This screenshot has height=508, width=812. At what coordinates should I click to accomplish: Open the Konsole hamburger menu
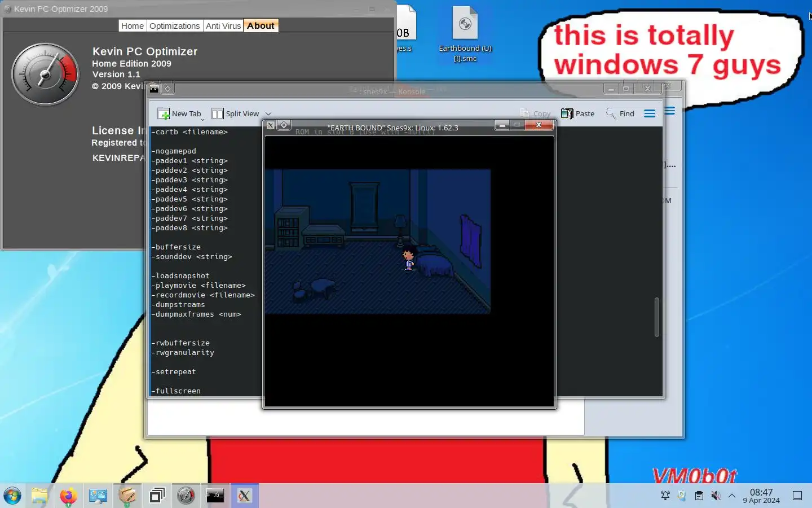click(x=650, y=113)
